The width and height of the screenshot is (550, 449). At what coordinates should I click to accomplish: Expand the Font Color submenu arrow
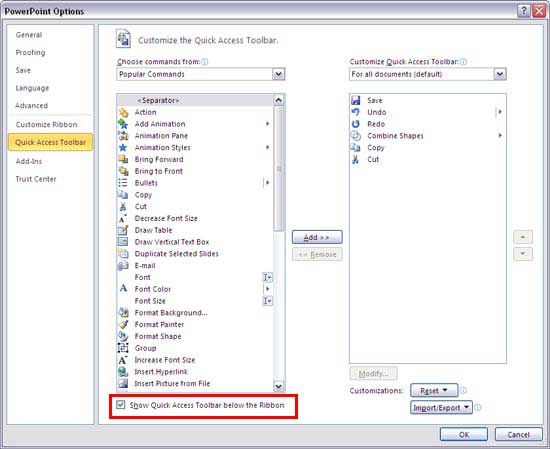[268, 289]
